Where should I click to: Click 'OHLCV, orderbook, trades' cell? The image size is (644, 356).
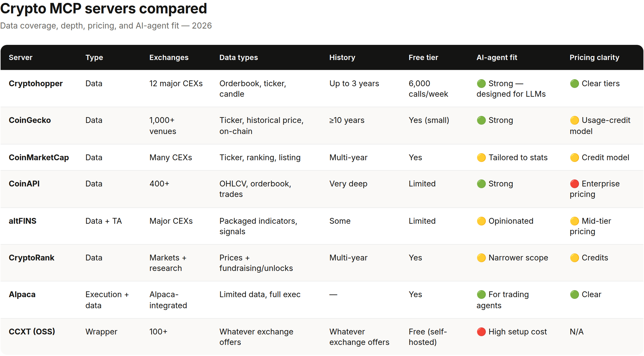tap(255, 189)
